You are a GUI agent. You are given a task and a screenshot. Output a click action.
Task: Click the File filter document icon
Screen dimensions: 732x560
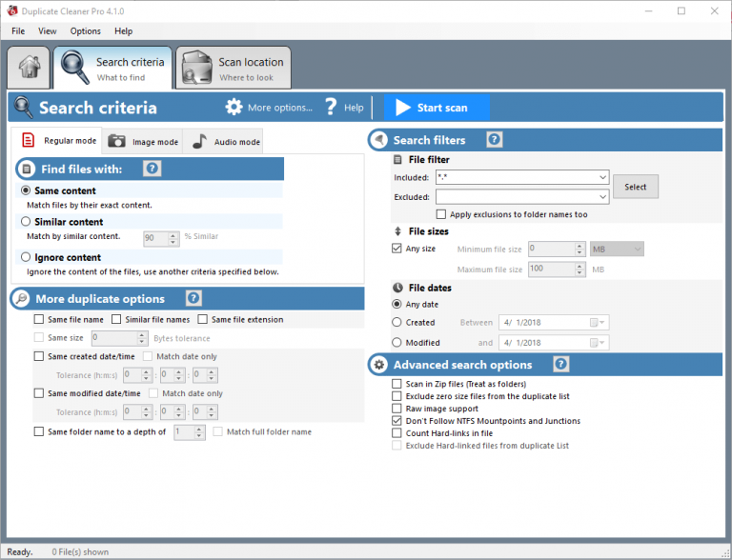[x=397, y=160]
